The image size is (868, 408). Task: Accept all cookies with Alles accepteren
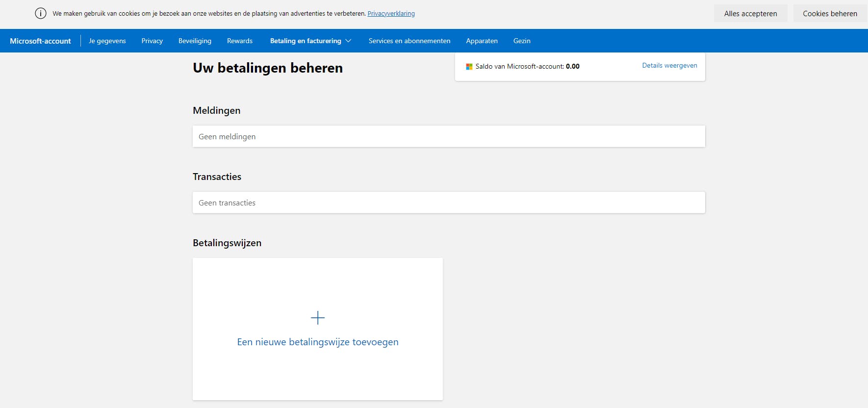(x=751, y=14)
